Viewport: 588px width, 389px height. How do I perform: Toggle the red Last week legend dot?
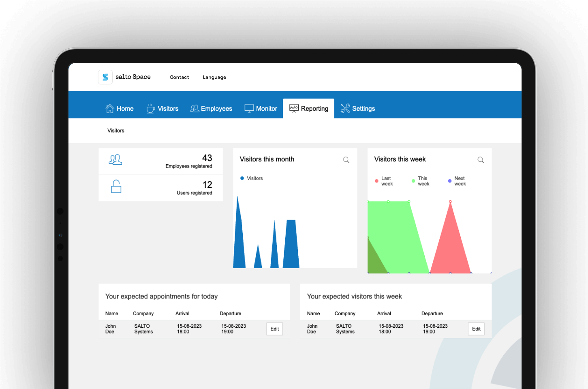coord(377,181)
